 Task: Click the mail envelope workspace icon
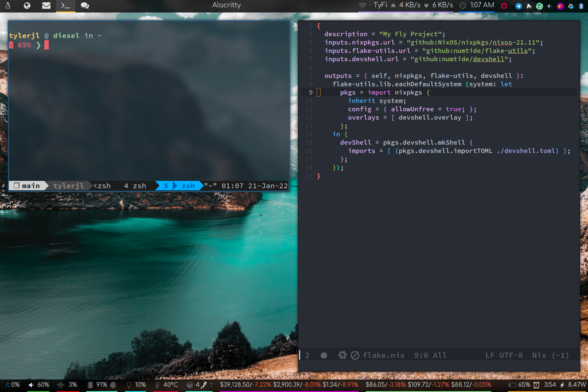pyautogui.click(x=46, y=5)
